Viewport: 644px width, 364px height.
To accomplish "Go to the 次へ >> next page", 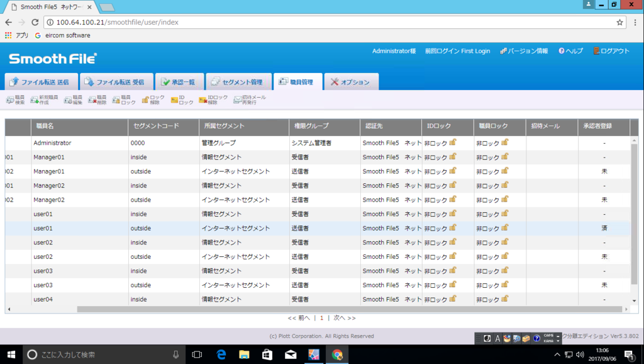I will pos(345,318).
